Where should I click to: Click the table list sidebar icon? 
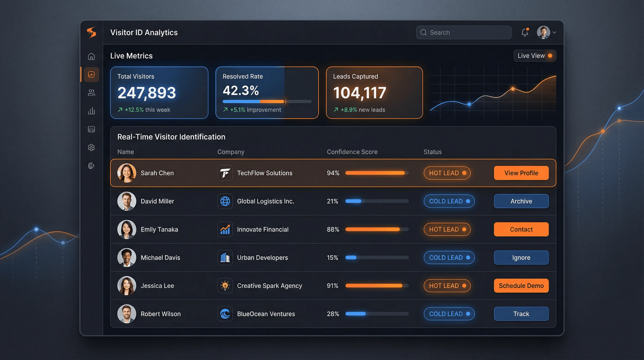[91, 129]
